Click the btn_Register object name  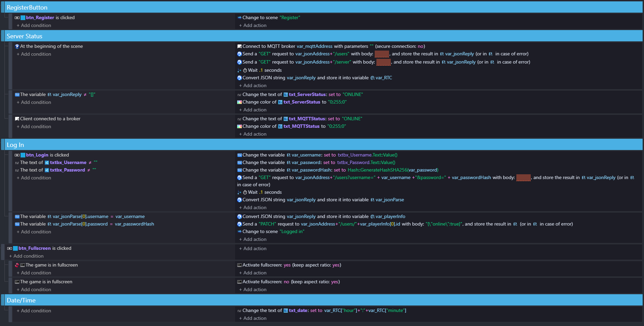(x=40, y=18)
